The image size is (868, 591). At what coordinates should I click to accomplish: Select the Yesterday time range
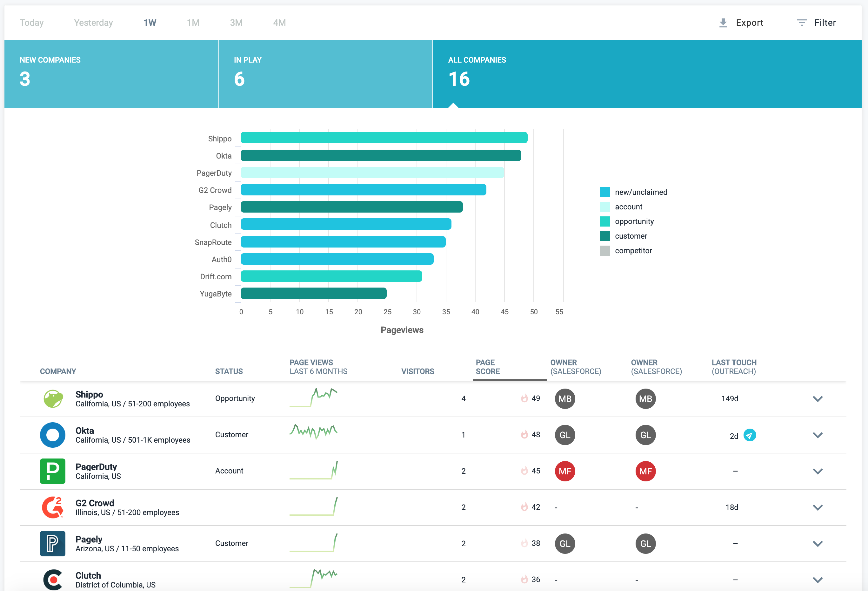(x=93, y=23)
